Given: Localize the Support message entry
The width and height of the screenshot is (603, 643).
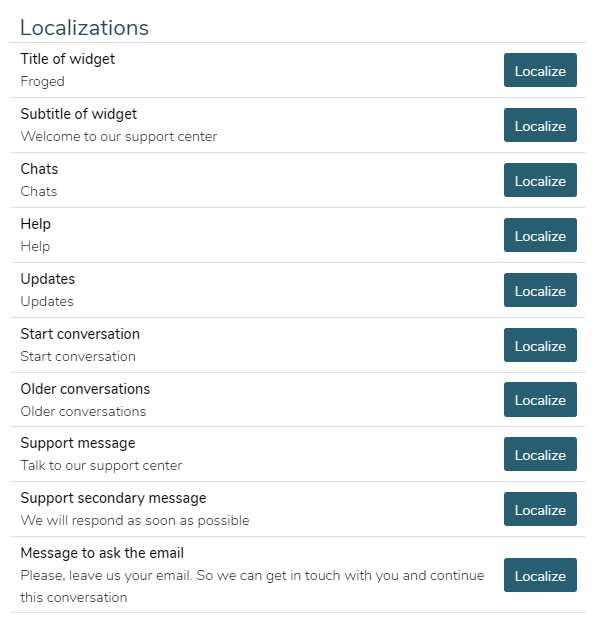Looking at the screenshot, I should (540, 454).
